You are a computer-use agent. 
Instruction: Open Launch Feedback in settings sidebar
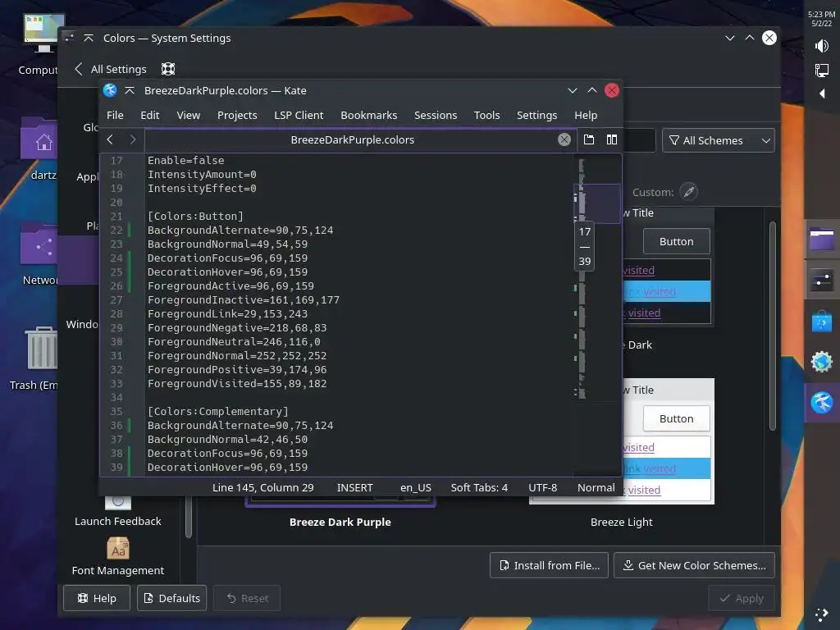(118, 512)
